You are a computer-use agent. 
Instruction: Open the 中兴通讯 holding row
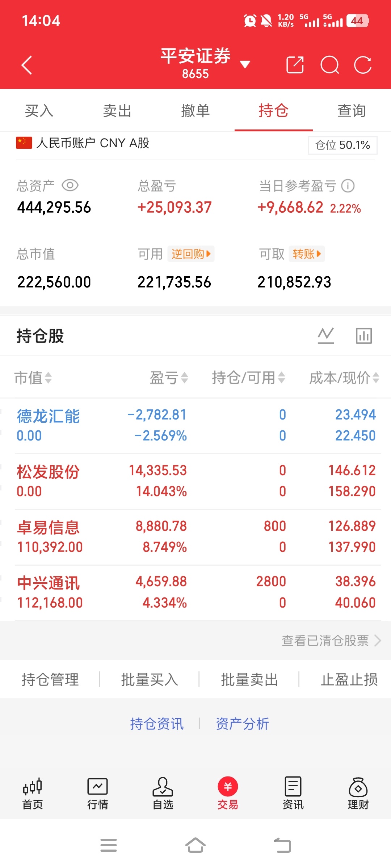point(195,592)
